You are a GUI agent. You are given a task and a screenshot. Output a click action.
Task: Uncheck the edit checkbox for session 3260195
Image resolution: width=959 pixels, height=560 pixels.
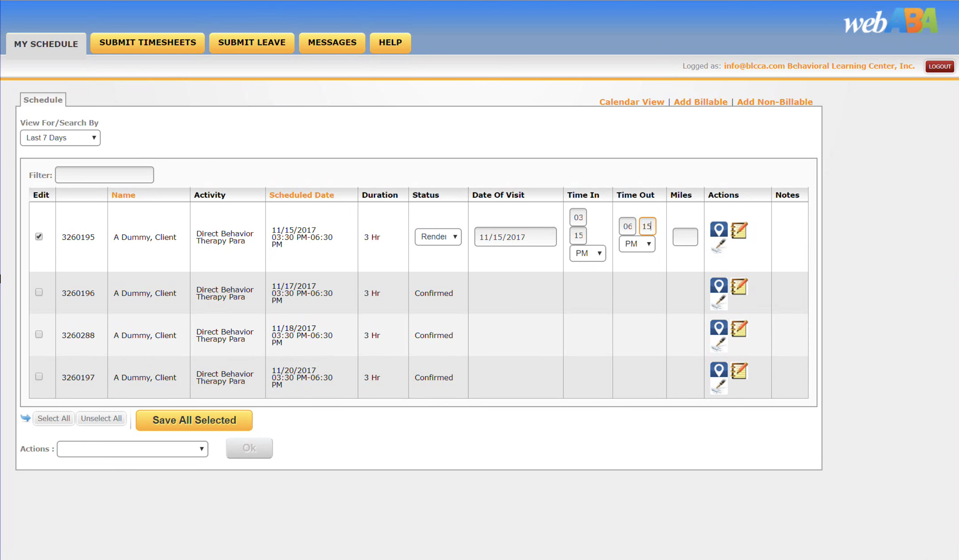[x=39, y=236]
